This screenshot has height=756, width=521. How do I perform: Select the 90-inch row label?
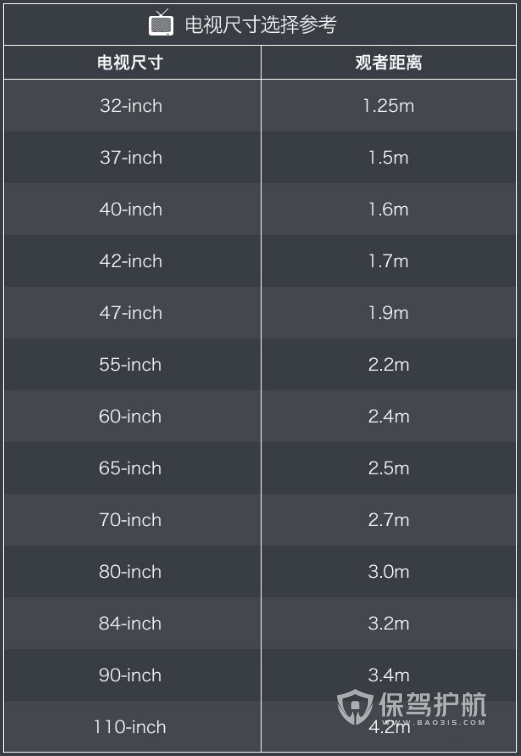tap(130, 675)
